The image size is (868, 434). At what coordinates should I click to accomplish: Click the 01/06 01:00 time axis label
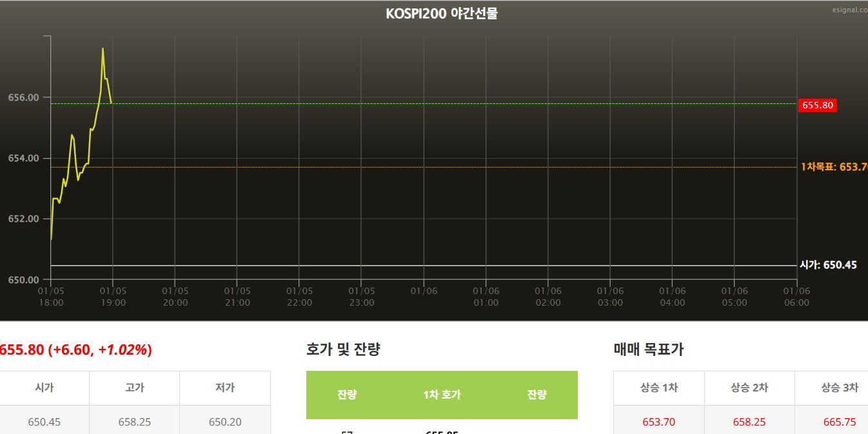click(x=486, y=297)
